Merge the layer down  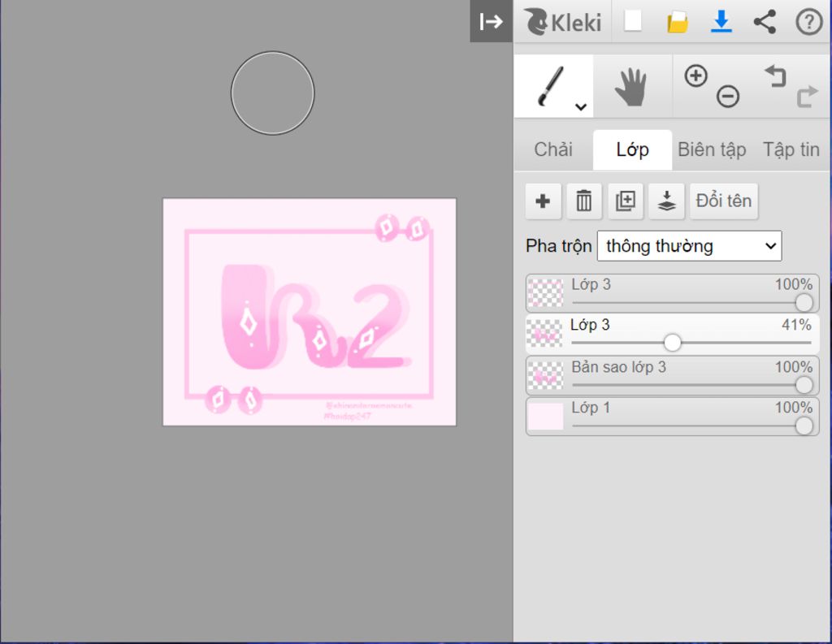point(666,201)
